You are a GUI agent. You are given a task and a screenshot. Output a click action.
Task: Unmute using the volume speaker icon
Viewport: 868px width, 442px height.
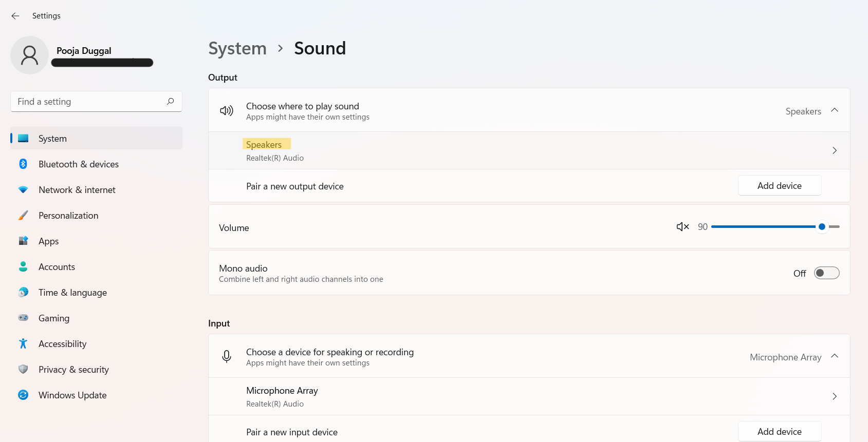pyautogui.click(x=682, y=227)
